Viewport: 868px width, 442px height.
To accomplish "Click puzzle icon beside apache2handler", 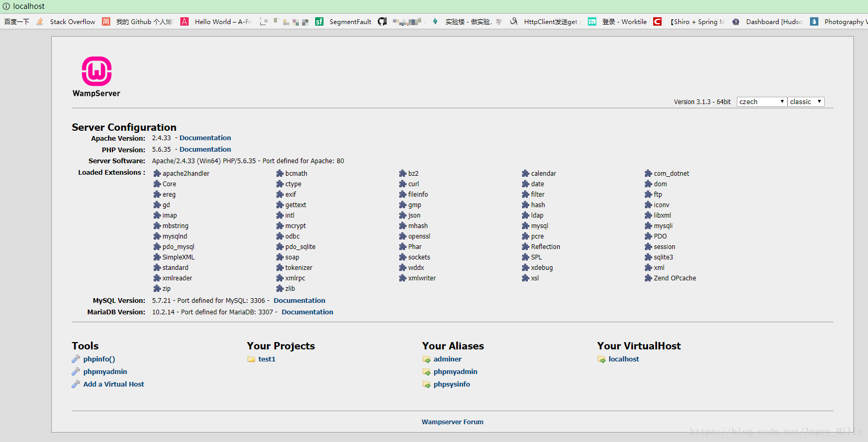I will pyautogui.click(x=157, y=174).
